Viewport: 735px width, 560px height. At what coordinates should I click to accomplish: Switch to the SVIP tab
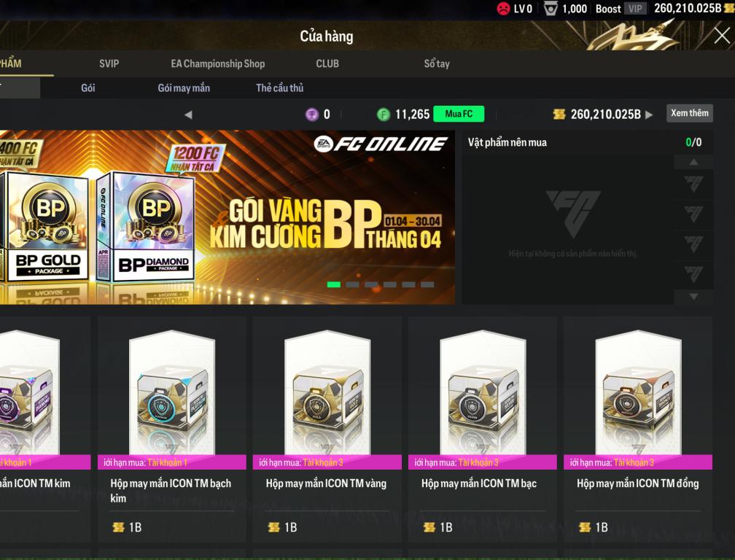pos(109,63)
